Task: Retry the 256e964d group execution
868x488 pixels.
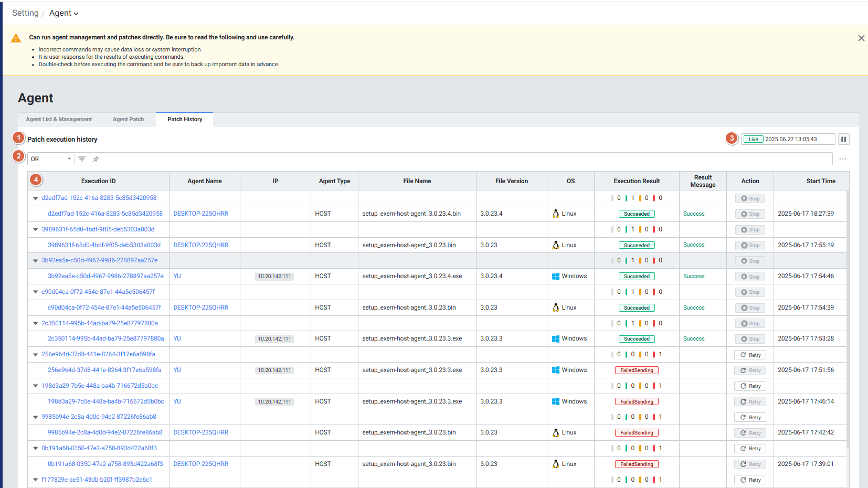Action: [750, 355]
